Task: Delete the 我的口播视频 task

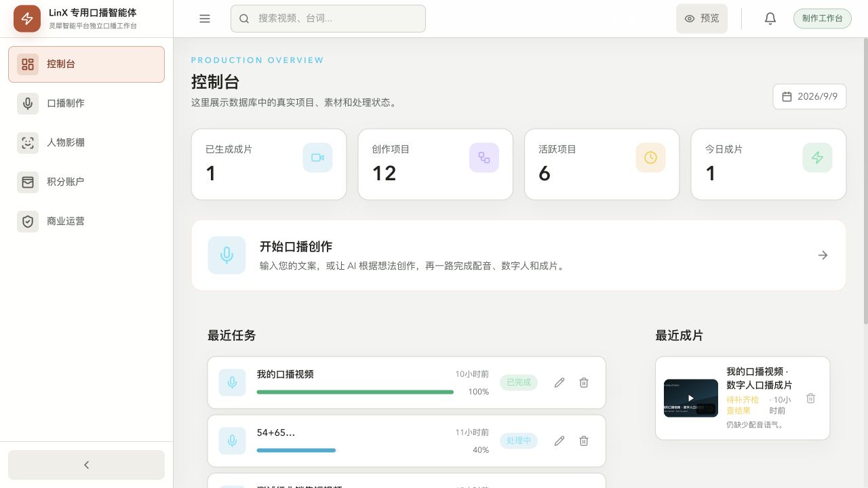Action: pos(584,383)
